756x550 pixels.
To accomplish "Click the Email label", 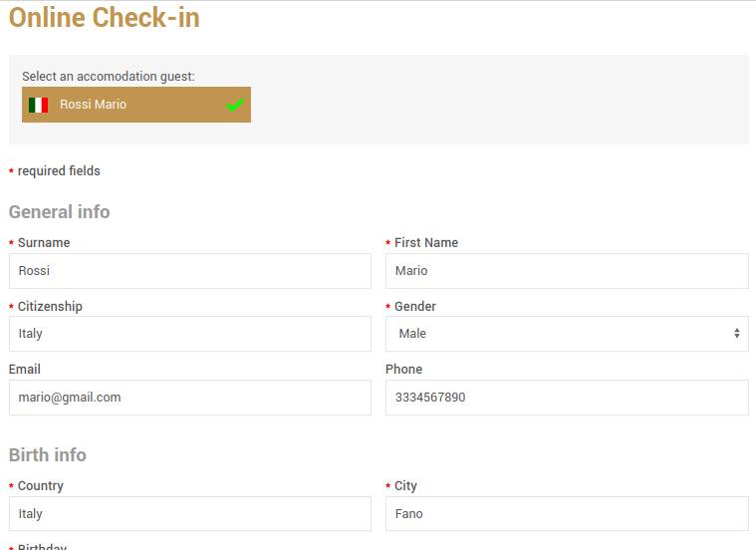I will click(x=25, y=369).
